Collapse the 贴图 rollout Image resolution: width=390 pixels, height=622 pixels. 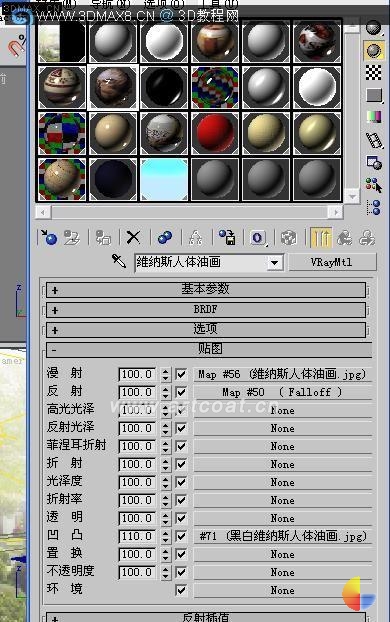[x=209, y=349]
